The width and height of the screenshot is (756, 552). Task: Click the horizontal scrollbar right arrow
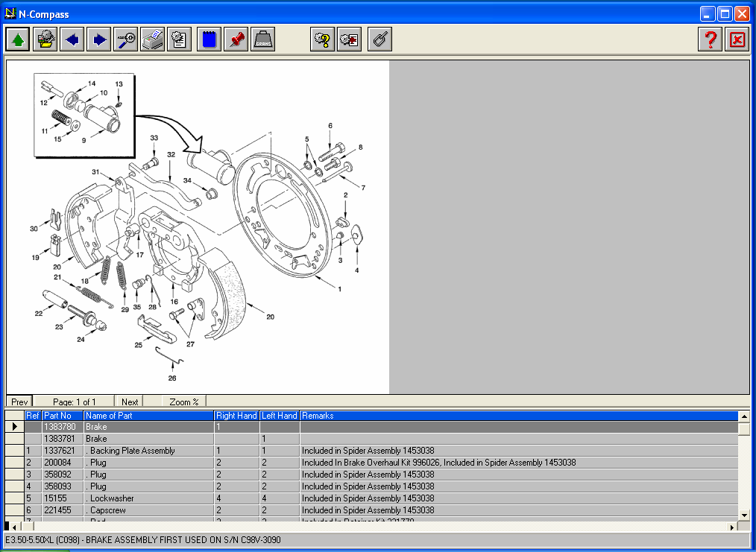pyautogui.click(x=732, y=527)
